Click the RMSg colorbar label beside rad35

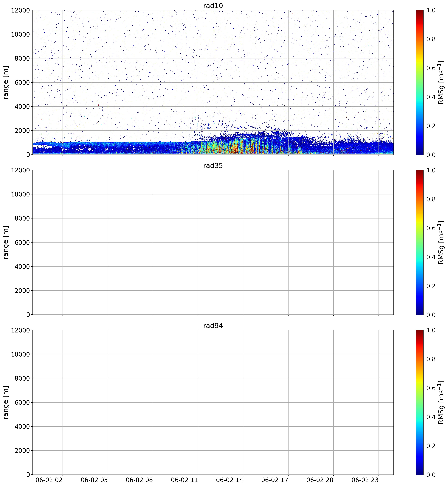[x=441, y=242]
